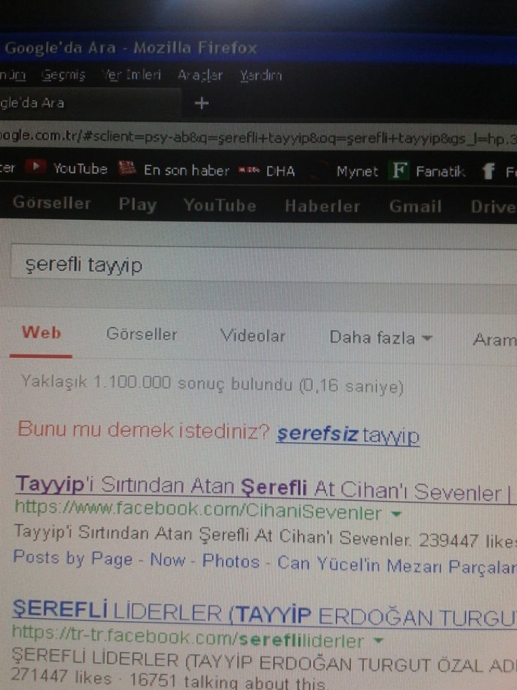Screen dimensions: 517x690
Task: Select the Google'da Ara browser tab
Action: (x=88, y=103)
